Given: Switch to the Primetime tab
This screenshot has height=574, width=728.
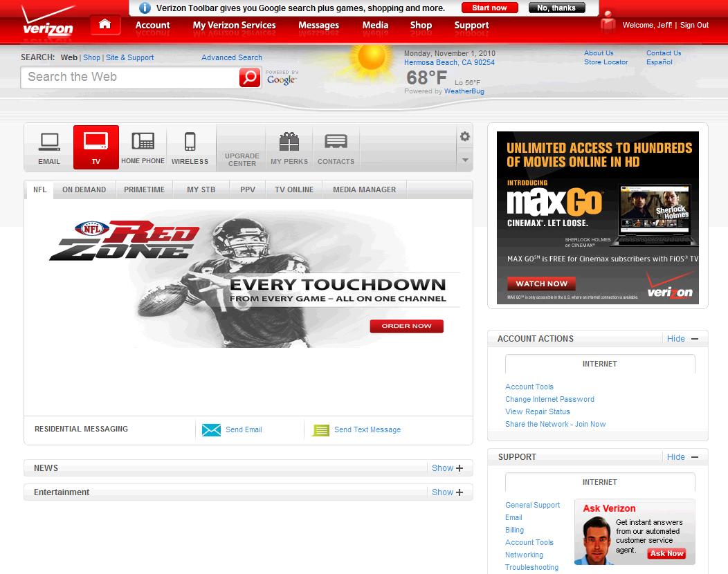Looking at the screenshot, I should point(145,189).
